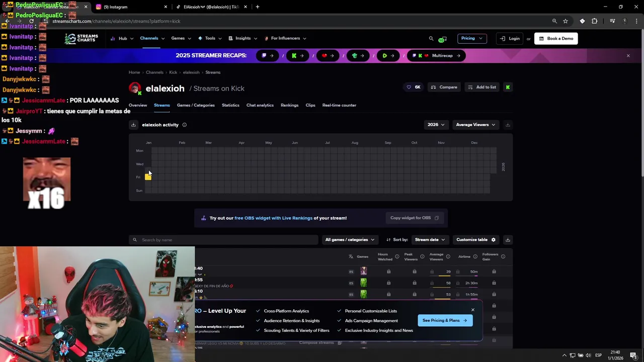Go to the Clips tab
The image size is (644, 362).
[310, 105]
